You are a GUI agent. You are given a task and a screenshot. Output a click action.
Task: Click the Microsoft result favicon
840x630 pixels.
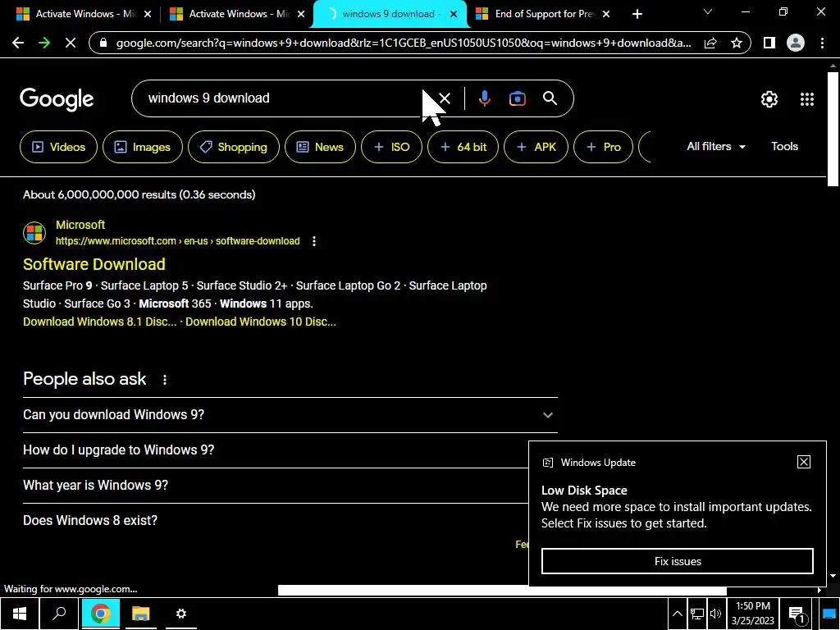click(34, 233)
